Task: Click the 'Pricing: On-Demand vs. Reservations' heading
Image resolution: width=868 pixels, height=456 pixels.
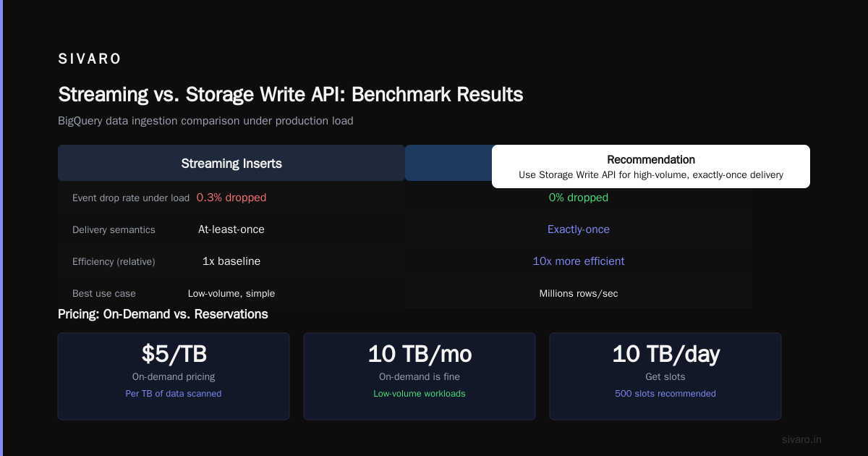Action: 163,314
